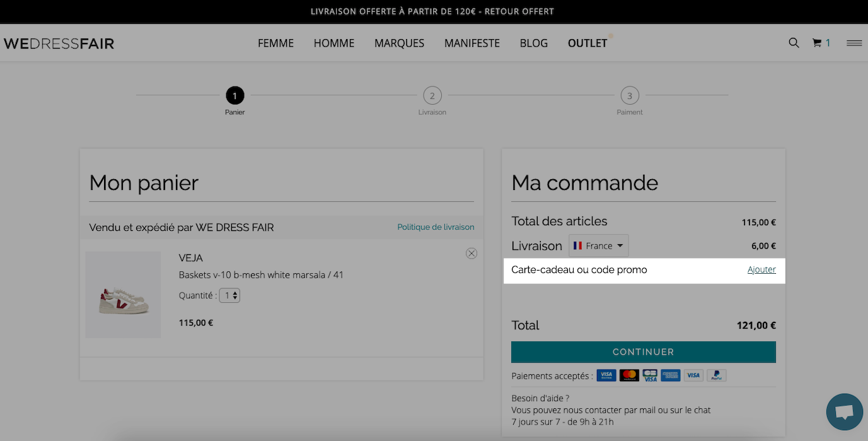Go to WEDRESSFAIR logo homepage

click(59, 44)
